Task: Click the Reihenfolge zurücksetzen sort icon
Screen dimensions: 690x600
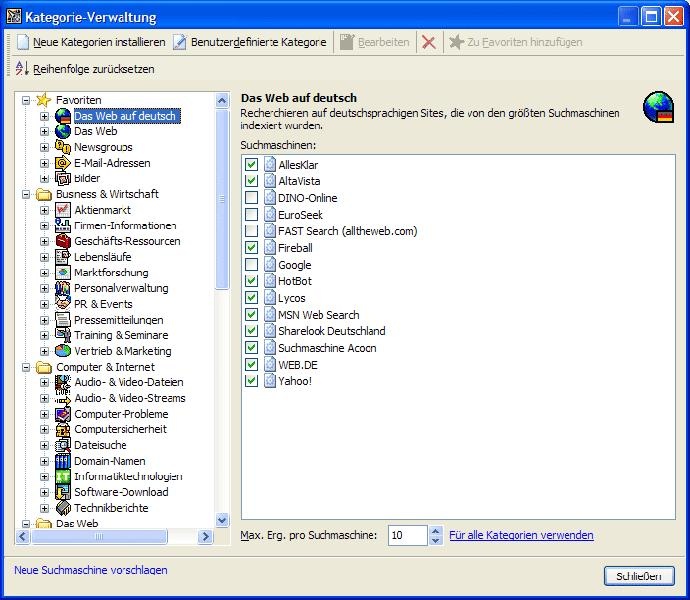Action: point(22,69)
